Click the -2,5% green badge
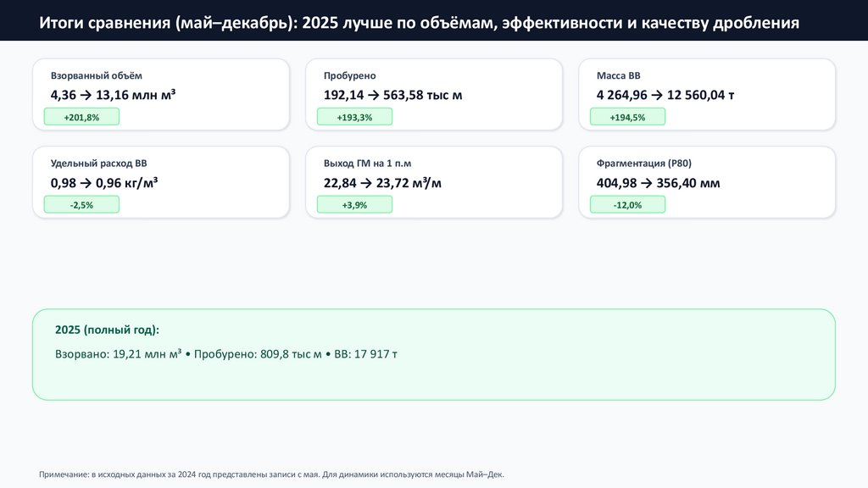The image size is (868, 488). (81, 204)
